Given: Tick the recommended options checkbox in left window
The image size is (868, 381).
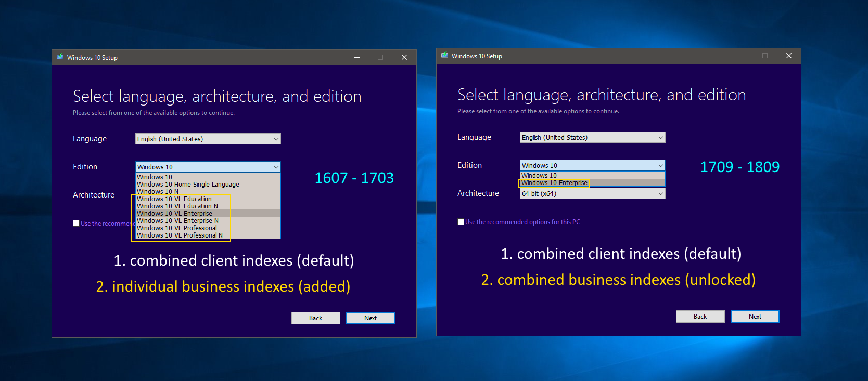Looking at the screenshot, I should click(76, 224).
